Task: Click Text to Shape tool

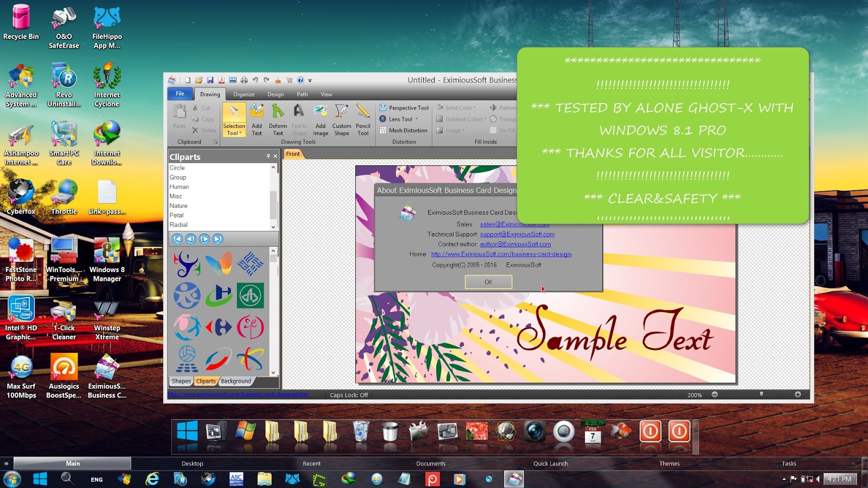Action: coord(299,120)
